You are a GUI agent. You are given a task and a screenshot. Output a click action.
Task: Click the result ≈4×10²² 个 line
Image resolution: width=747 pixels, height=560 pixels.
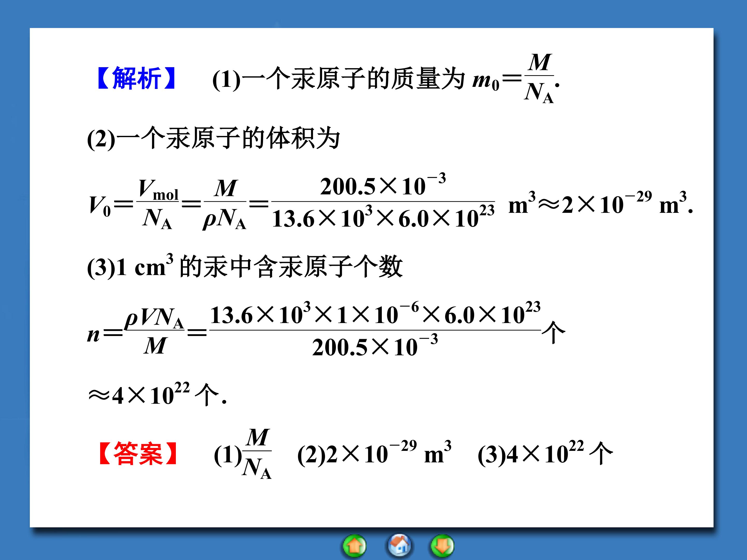157,394
